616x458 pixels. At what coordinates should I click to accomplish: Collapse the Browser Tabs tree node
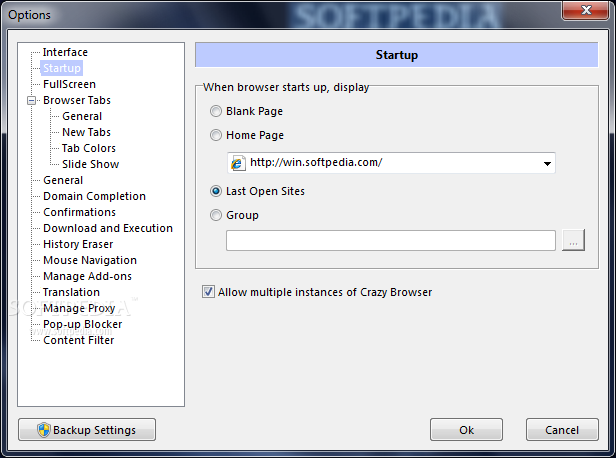(x=31, y=101)
